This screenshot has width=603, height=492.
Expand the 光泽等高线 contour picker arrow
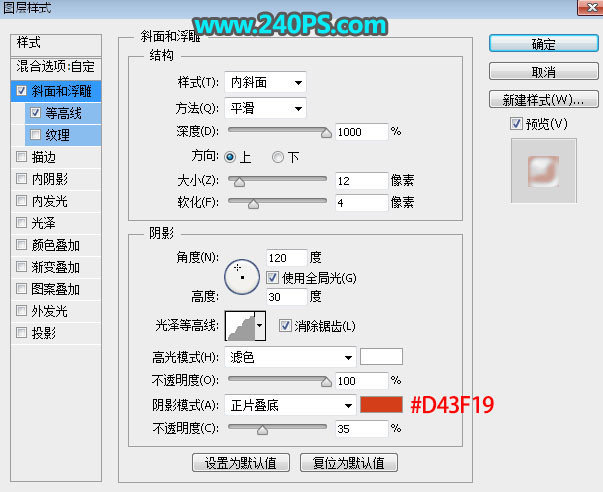pos(260,326)
